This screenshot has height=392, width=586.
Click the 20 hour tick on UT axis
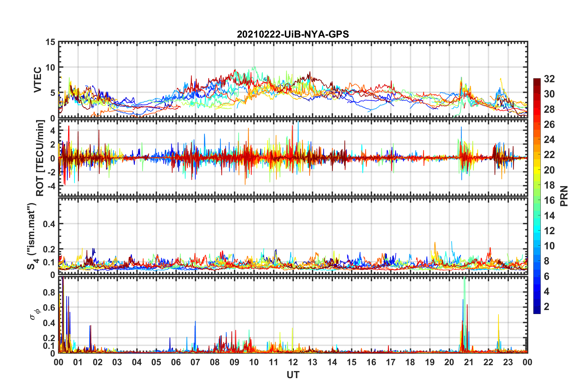pos(449,362)
